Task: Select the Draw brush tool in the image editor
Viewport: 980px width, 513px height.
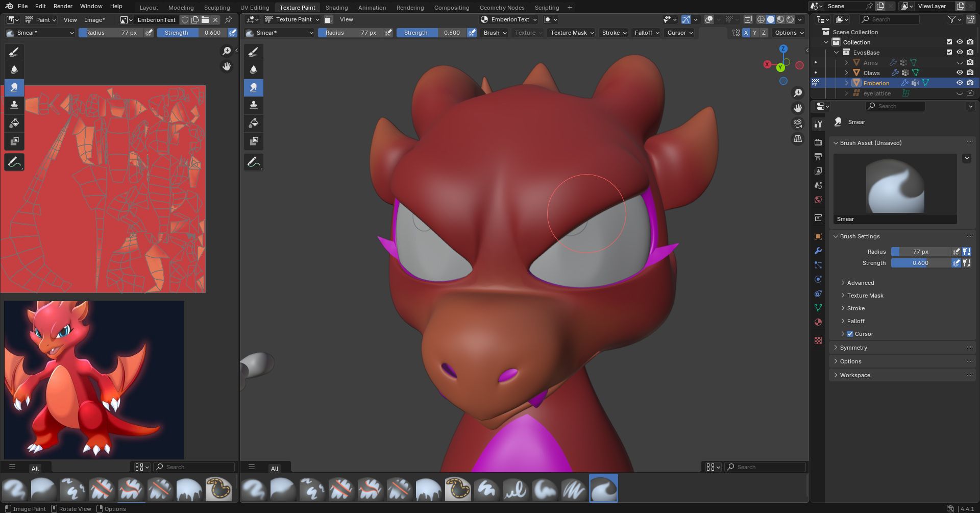Action: [14, 52]
